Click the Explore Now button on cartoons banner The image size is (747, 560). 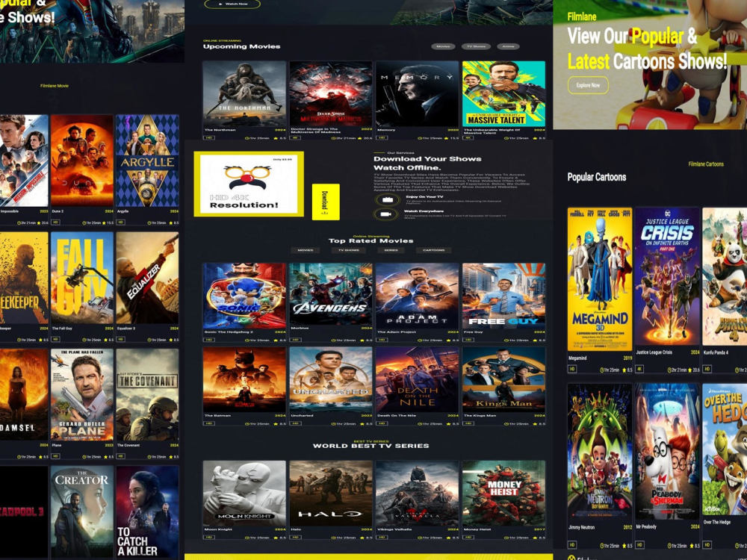pyautogui.click(x=588, y=85)
